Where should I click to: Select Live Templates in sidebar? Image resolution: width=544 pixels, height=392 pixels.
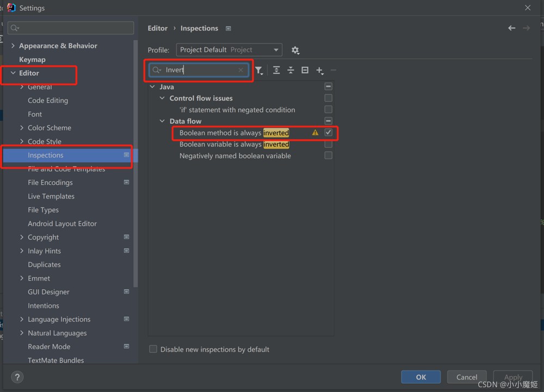(x=51, y=196)
